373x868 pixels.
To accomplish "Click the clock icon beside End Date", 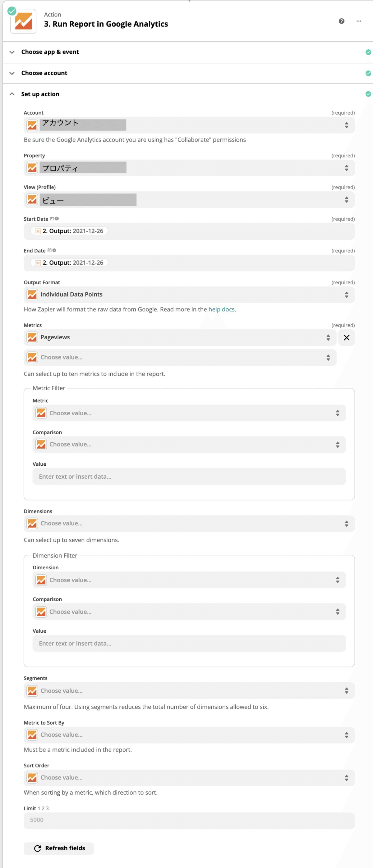I will click(54, 250).
